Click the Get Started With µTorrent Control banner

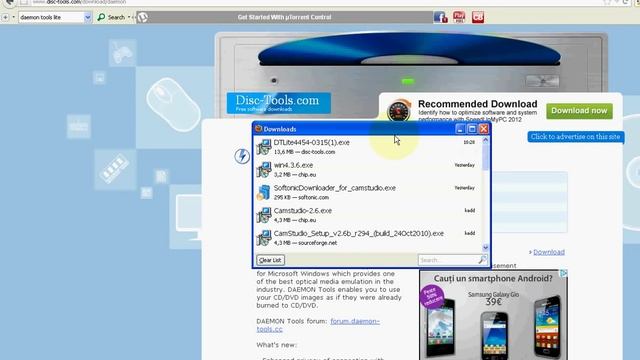coord(284,17)
